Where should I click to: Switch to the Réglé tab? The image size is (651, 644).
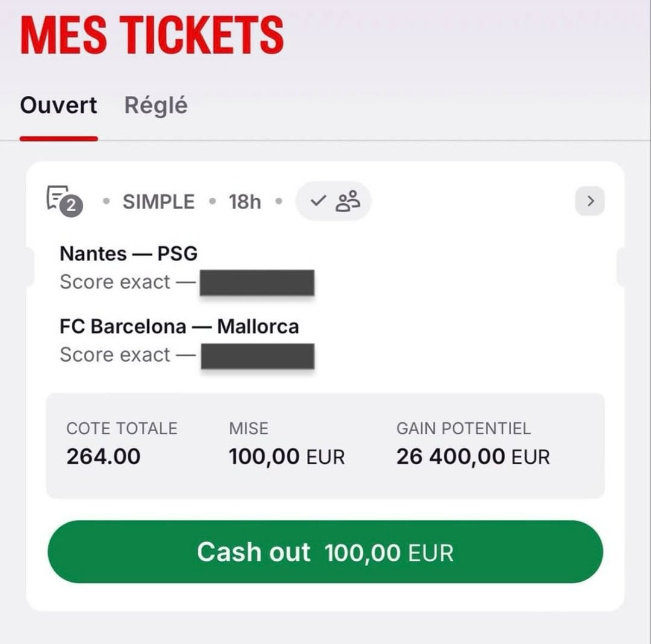click(156, 106)
